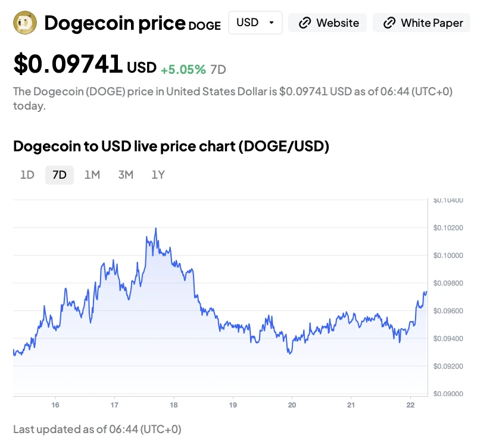Click the Dogecoin logo icon
The image size is (493, 448).
(24, 23)
